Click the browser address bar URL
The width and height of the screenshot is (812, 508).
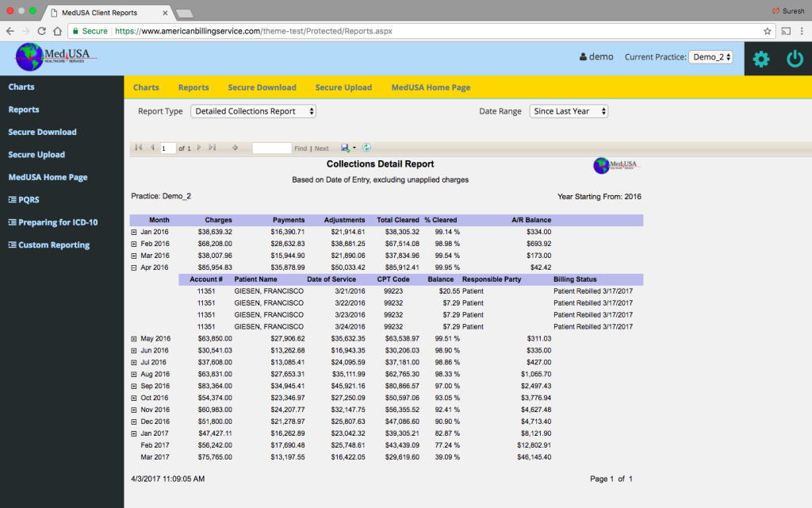(x=253, y=31)
